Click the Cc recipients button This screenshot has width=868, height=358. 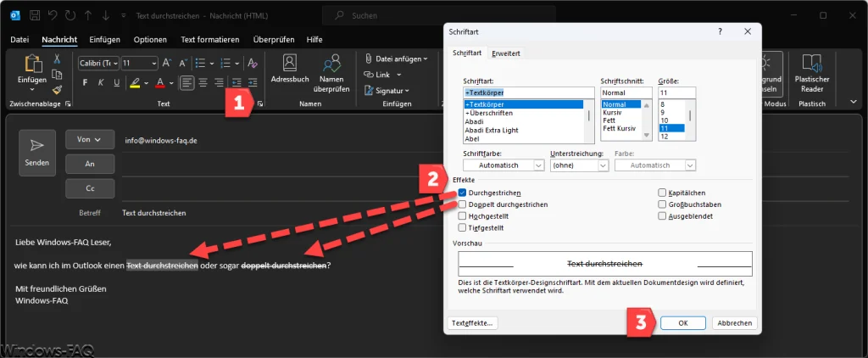click(90, 188)
